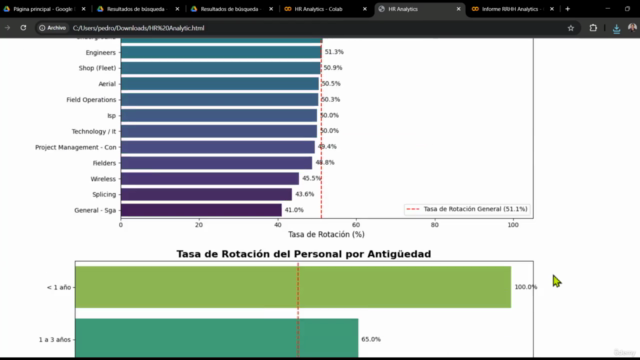Viewport: 640px width, 360px height.
Task: Bookmark this page with the star icon
Action: click(571, 28)
